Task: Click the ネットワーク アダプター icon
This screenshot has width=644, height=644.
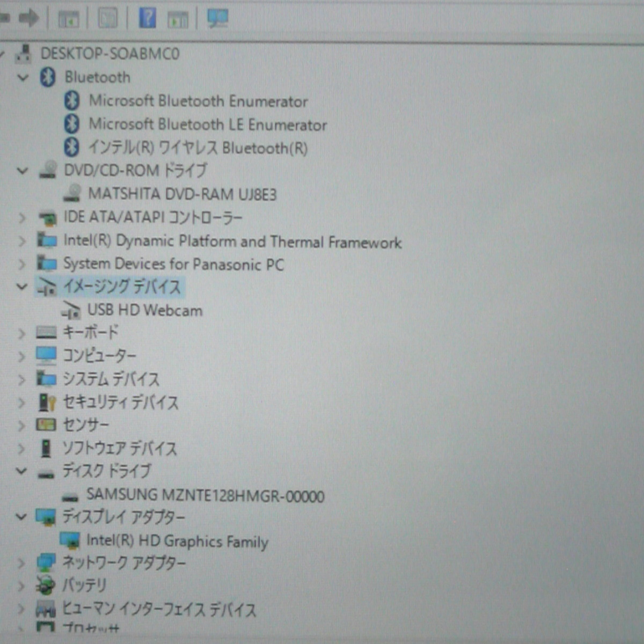Action: coord(46,563)
